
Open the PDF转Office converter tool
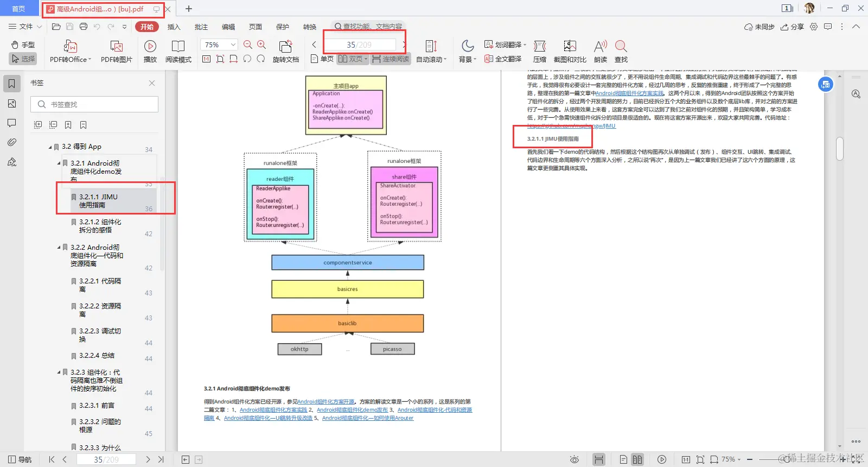[71, 52]
